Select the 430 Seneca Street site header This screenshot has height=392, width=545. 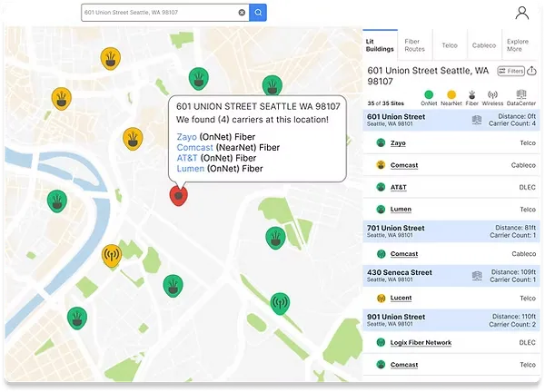tap(451, 276)
